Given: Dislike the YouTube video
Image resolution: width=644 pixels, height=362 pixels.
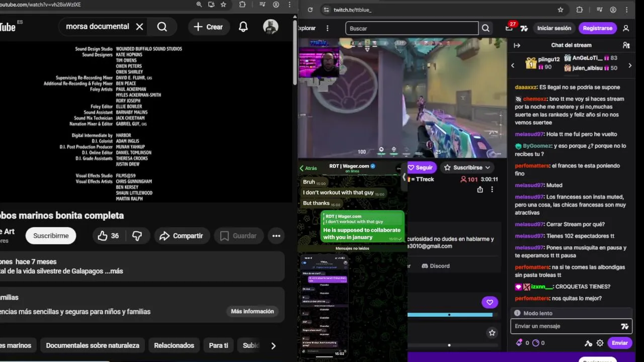Looking at the screenshot, I should tap(137, 236).
